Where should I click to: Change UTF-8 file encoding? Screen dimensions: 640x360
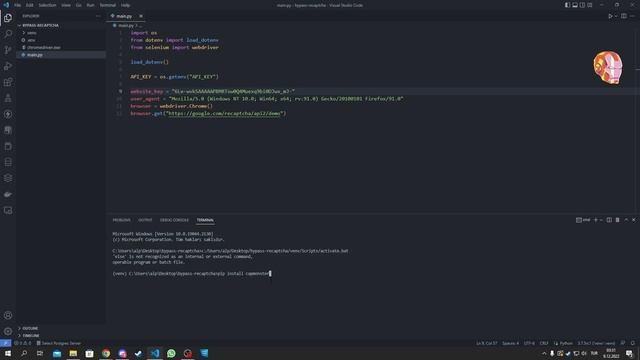coord(529,343)
